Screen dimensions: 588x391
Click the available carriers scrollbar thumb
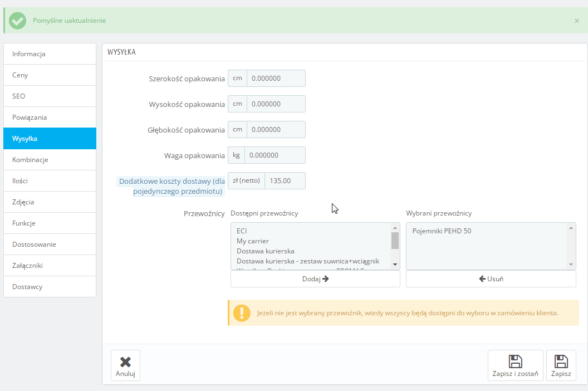(395, 241)
